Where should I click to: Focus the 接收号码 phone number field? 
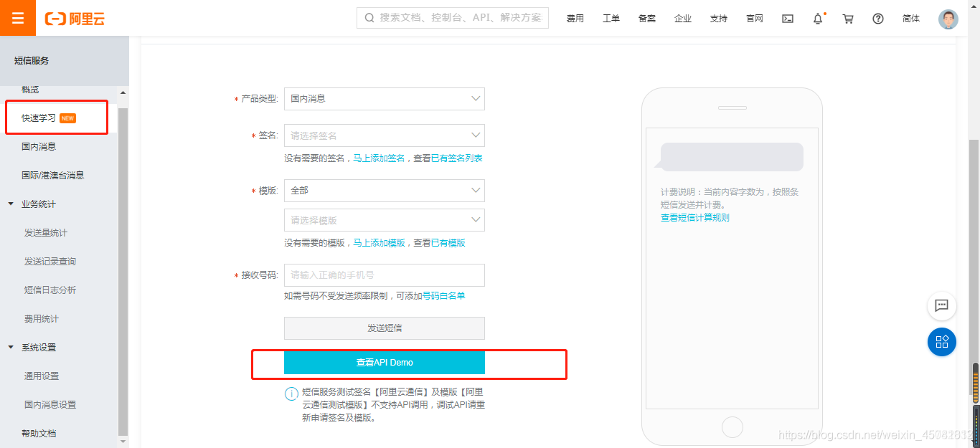[x=385, y=275]
